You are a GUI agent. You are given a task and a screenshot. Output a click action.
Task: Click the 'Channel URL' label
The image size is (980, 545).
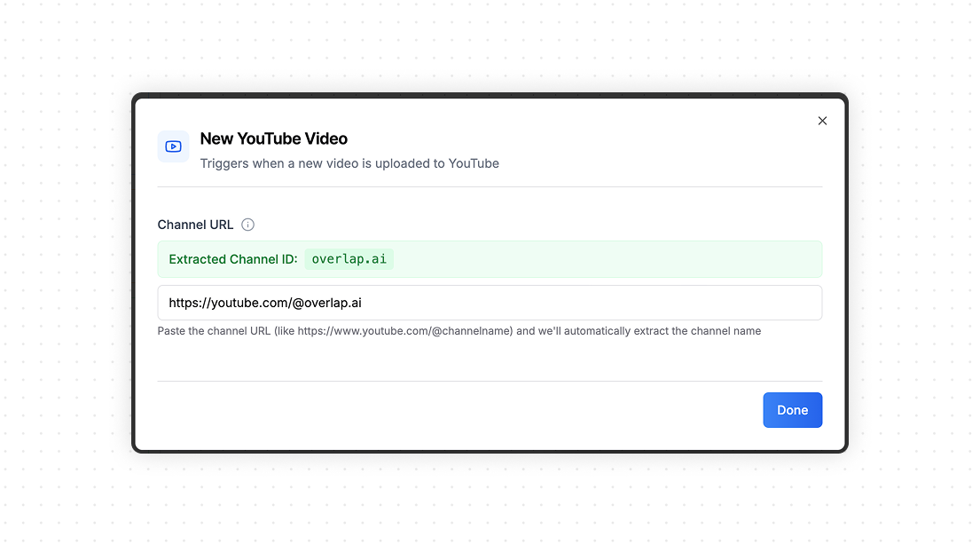point(195,225)
